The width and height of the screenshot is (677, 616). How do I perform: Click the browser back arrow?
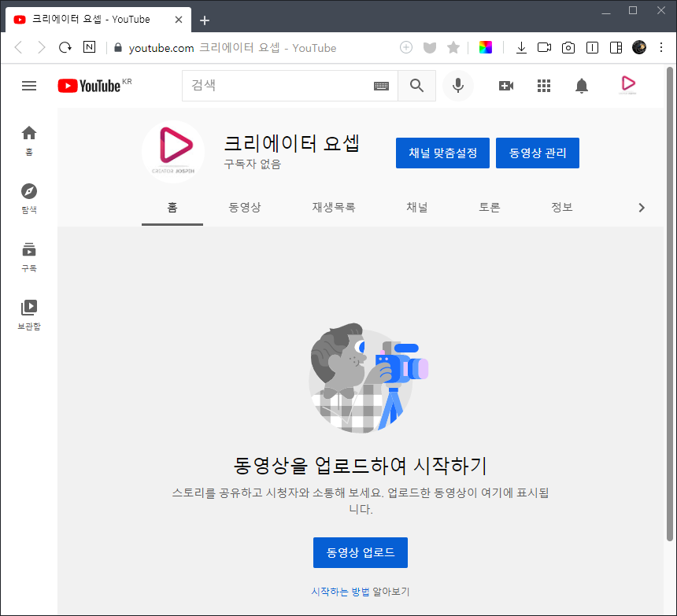tap(18, 47)
